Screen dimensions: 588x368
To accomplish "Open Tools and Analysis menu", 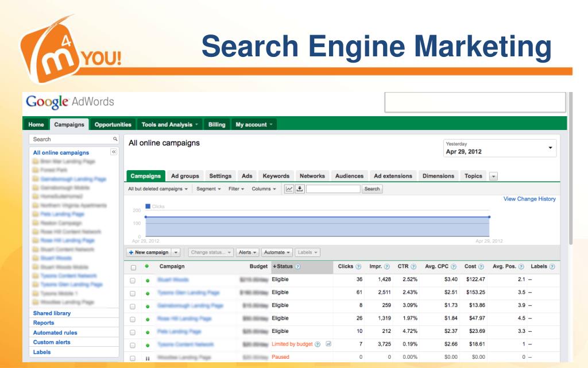I will tap(169, 125).
